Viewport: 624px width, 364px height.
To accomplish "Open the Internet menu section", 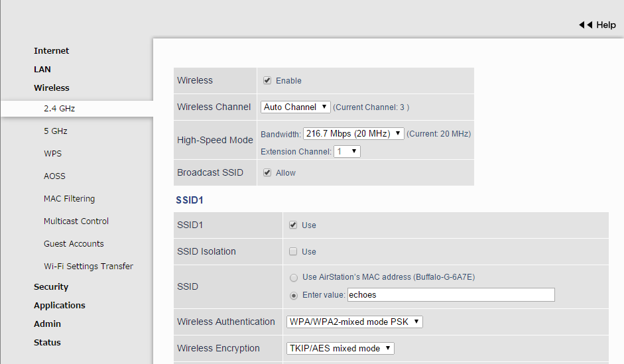I will [x=51, y=50].
